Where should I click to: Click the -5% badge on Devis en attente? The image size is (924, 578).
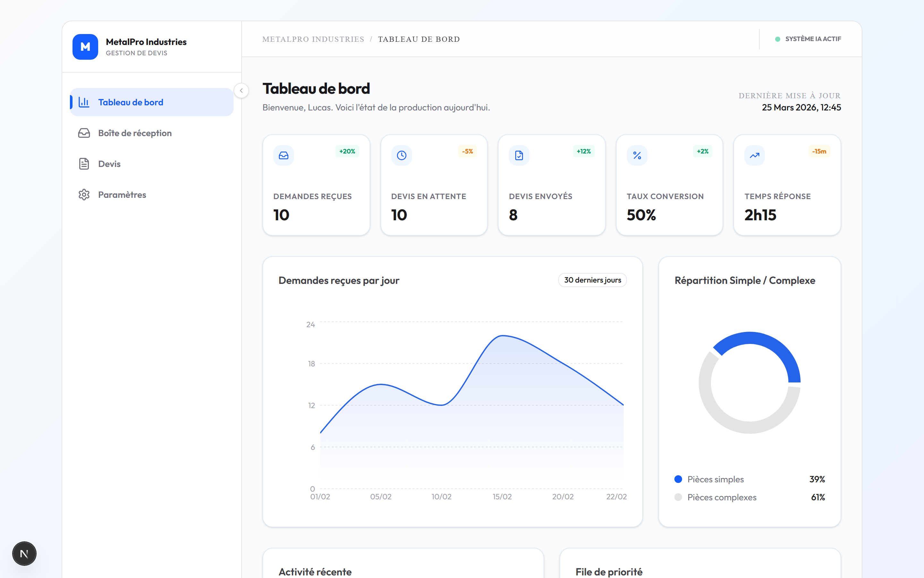pyautogui.click(x=467, y=151)
